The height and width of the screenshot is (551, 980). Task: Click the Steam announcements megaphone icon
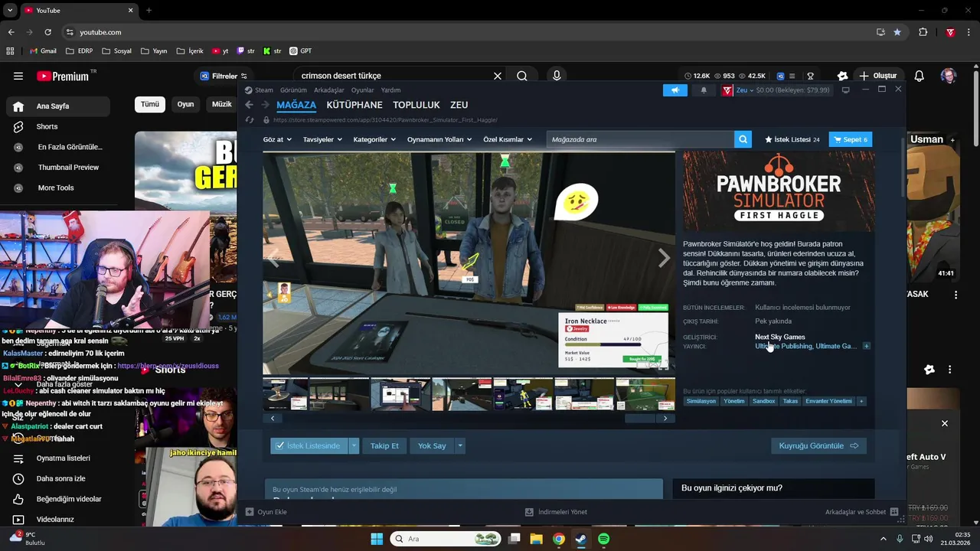[x=675, y=90]
